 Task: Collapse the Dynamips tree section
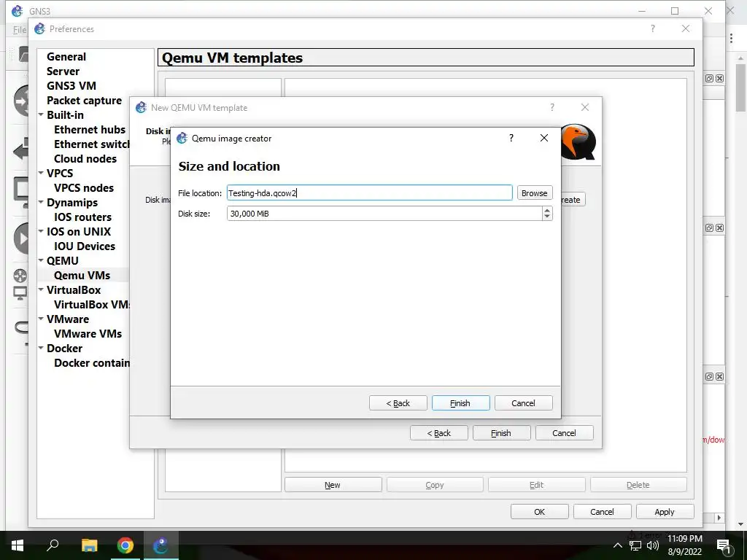[41, 203]
